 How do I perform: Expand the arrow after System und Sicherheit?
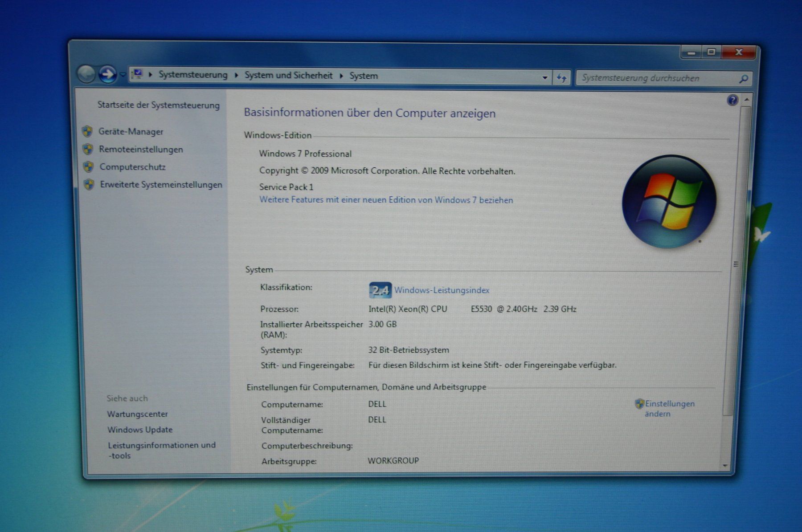click(x=341, y=76)
